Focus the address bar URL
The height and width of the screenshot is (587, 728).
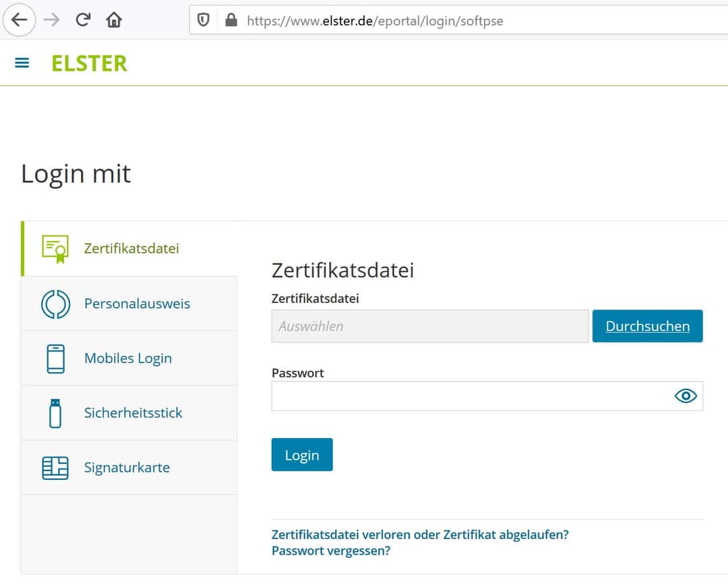point(375,21)
